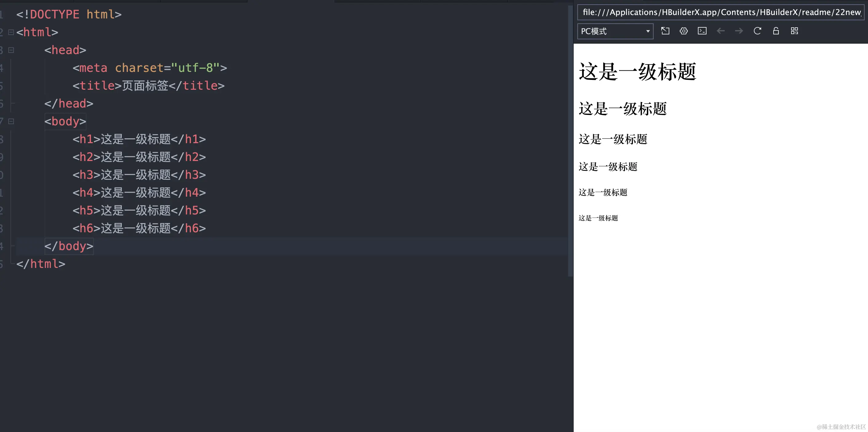Click the large h1 heading in the preview
This screenshot has width=868, height=432.
[638, 71]
